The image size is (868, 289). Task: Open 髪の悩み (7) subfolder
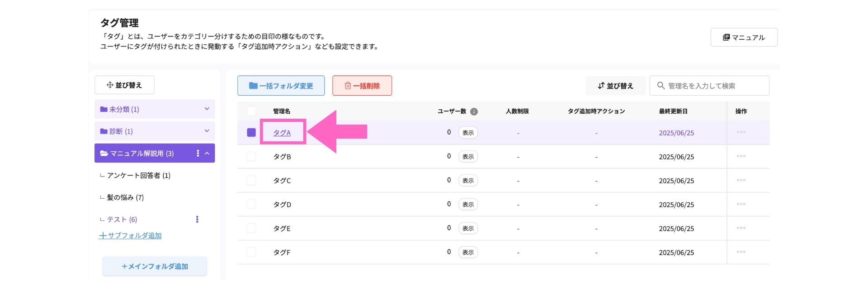tap(125, 198)
